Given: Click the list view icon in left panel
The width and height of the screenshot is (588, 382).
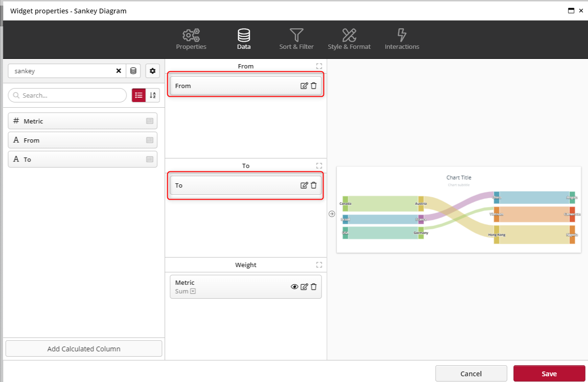Looking at the screenshot, I should tap(138, 95).
